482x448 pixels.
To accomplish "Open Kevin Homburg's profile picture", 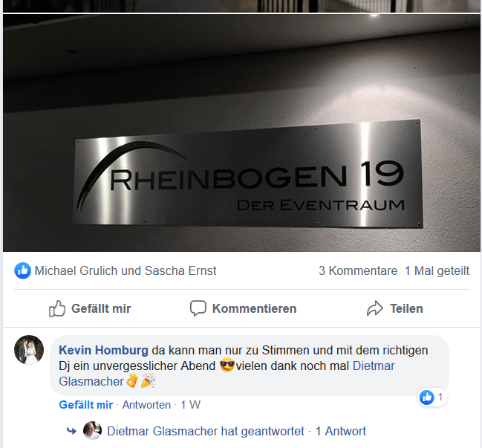I will tap(29, 350).
